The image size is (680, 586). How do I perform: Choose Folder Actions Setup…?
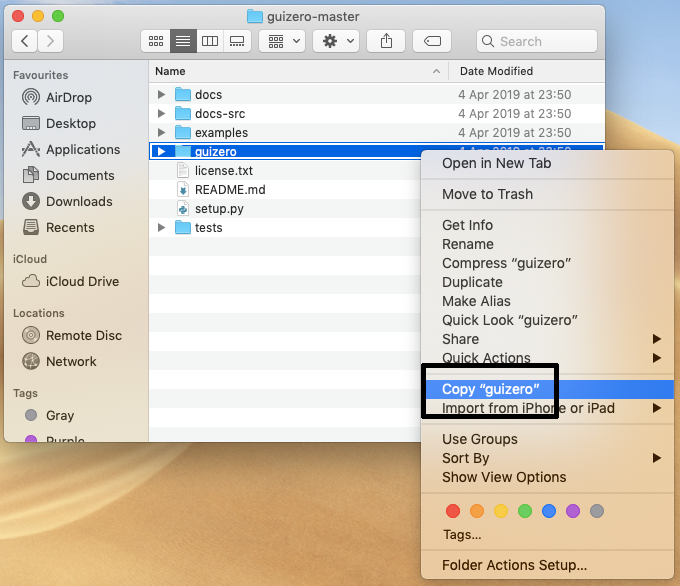[547, 565]
